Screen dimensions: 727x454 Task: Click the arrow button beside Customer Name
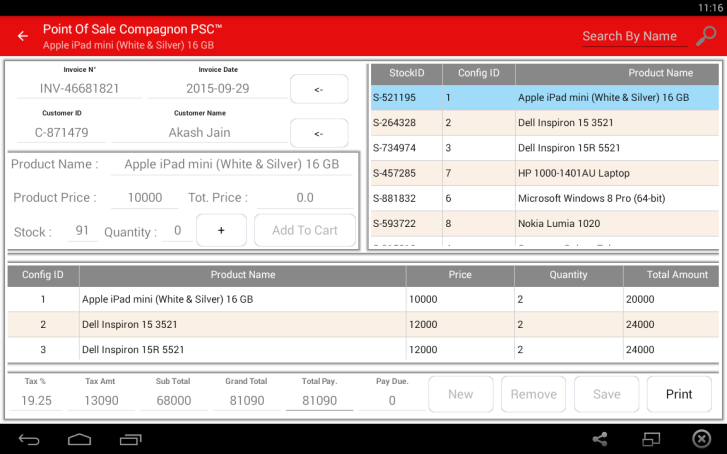pyautogui.click(x=319, y=133)
